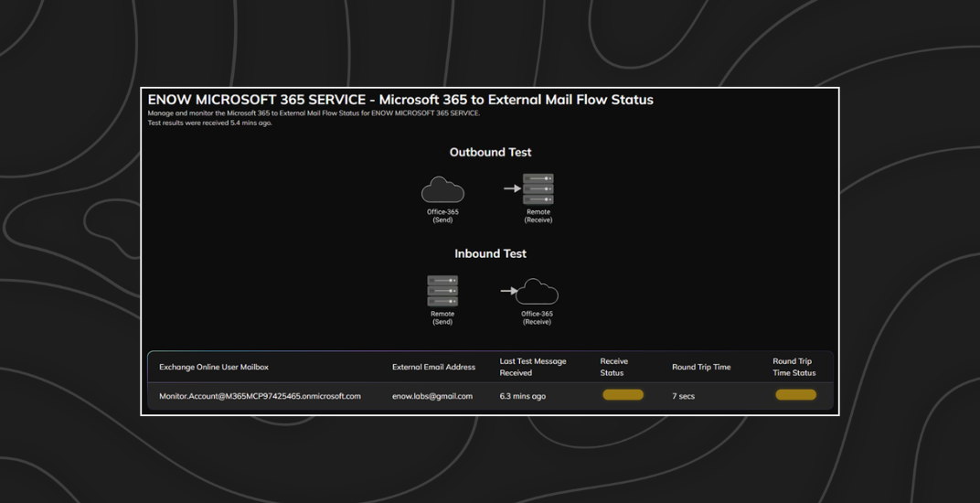Click the Receive Status yellow indicator
This screenshot has width=980, height=503.
pyautogui.click(x=623, y=395)
